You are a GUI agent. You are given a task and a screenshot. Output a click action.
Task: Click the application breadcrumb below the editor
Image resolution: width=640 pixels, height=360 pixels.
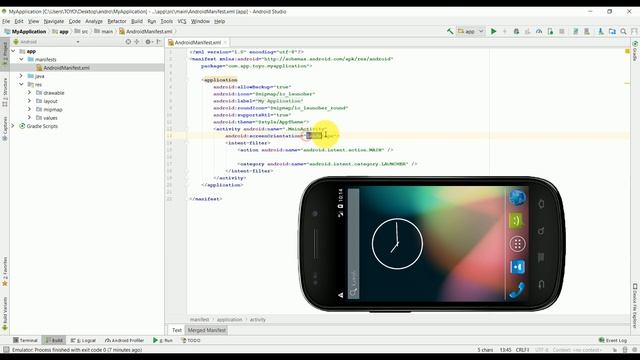[x=229, y=320]
